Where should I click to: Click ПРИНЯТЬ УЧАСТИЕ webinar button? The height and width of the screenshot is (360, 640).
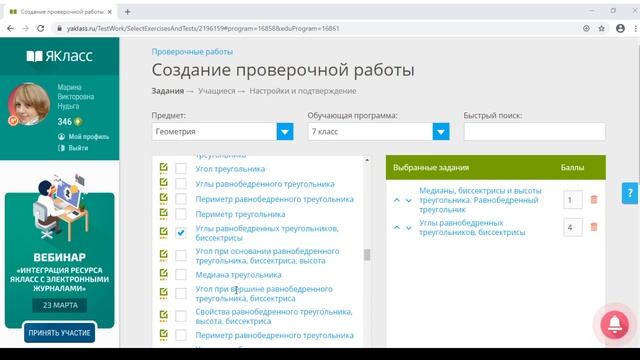click(x=60, y=333)
